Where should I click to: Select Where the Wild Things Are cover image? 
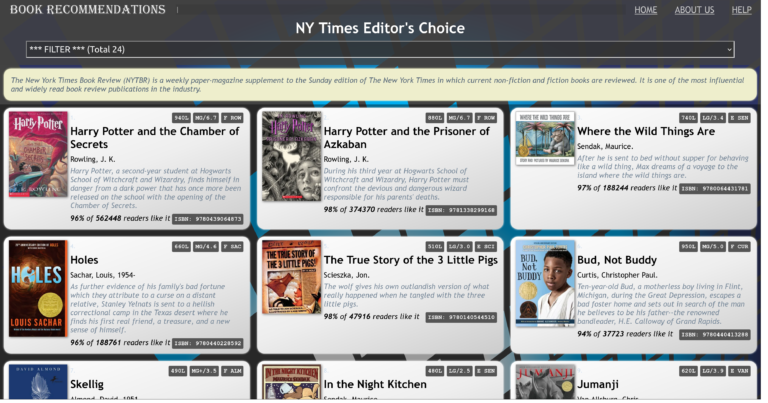click(x=545, y=138)
